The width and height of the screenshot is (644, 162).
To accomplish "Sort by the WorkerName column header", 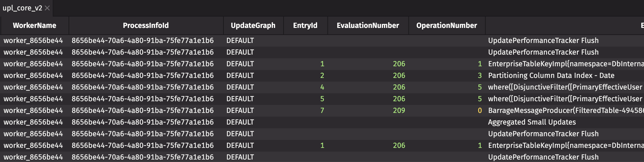I will tap(34, 25).
